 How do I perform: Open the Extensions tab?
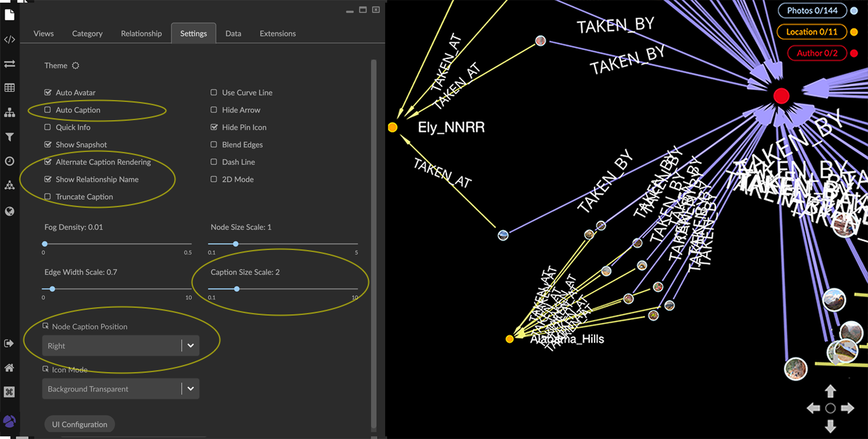pyautogui.click(x=277, y=33)
